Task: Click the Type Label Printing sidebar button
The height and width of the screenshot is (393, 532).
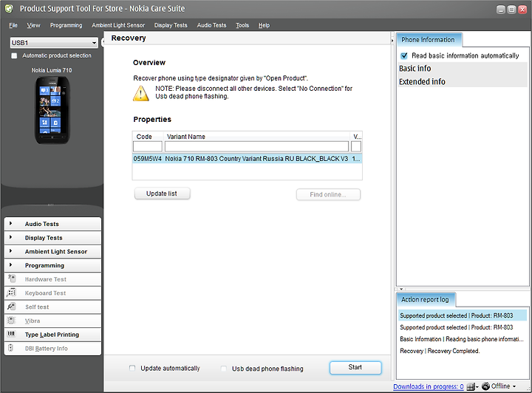Action: coord(52,335)
